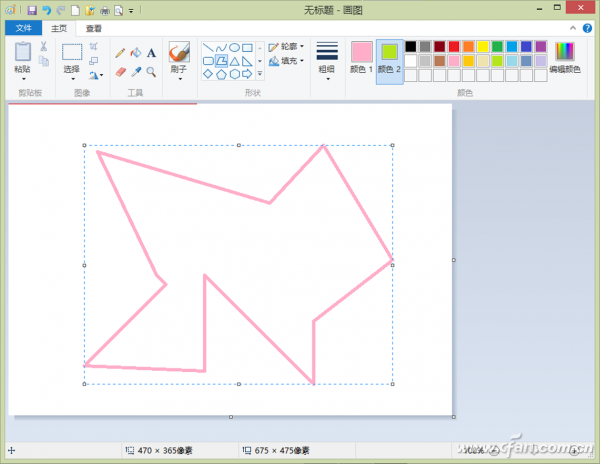This screenshot has height=464, width=600.
Task: Choose the Diamond shape
Action: click(208, 74)
